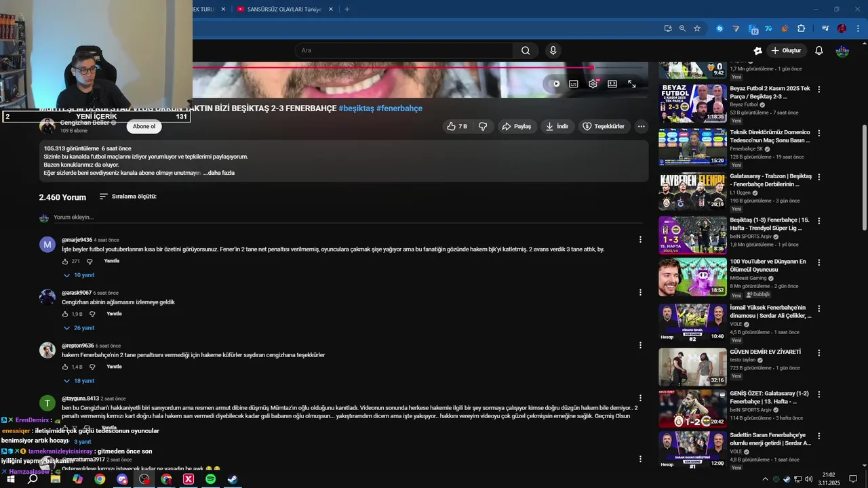Start voice search with the microphone icon
The image size is (868, 488).
tap(553, 50)
